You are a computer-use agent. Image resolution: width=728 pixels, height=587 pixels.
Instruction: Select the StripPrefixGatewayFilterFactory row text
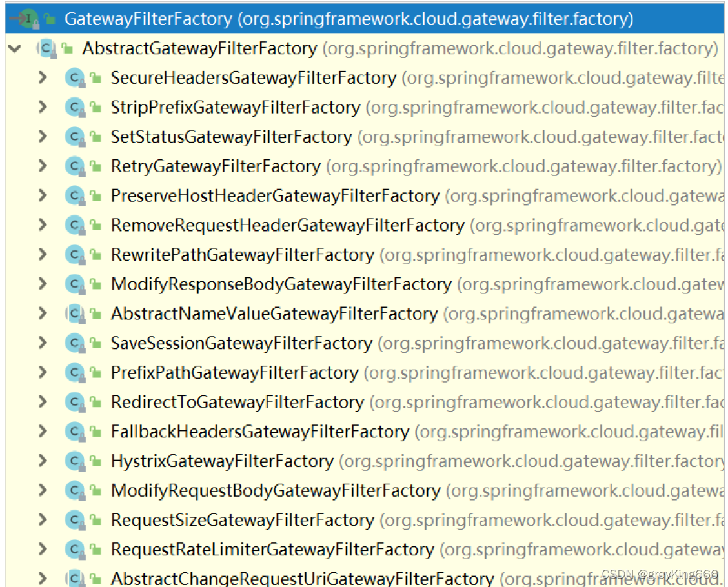(417, 107)
